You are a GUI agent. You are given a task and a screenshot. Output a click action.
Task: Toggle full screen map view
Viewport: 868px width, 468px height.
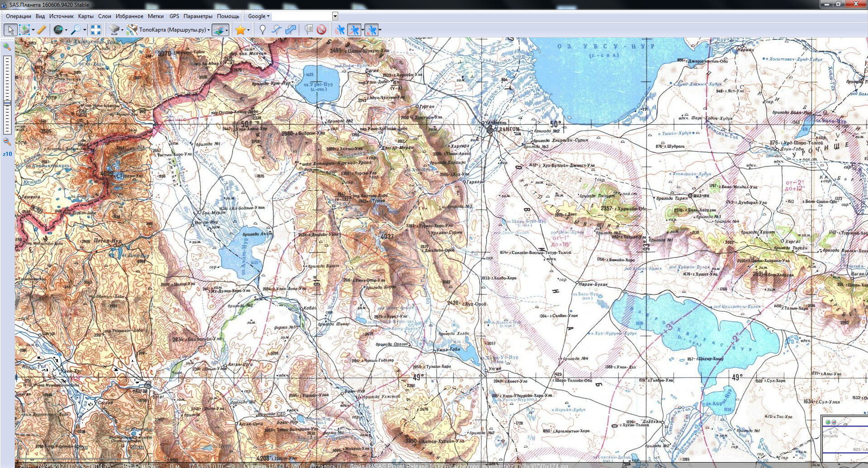(x=96, y=30)
